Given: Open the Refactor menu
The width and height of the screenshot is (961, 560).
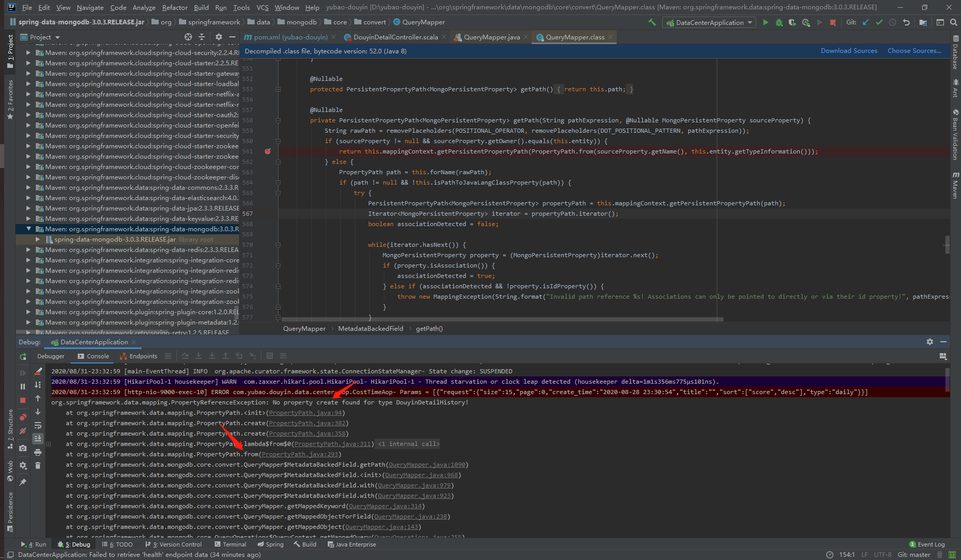Looking at the screenshot, I should coord(175,7).
